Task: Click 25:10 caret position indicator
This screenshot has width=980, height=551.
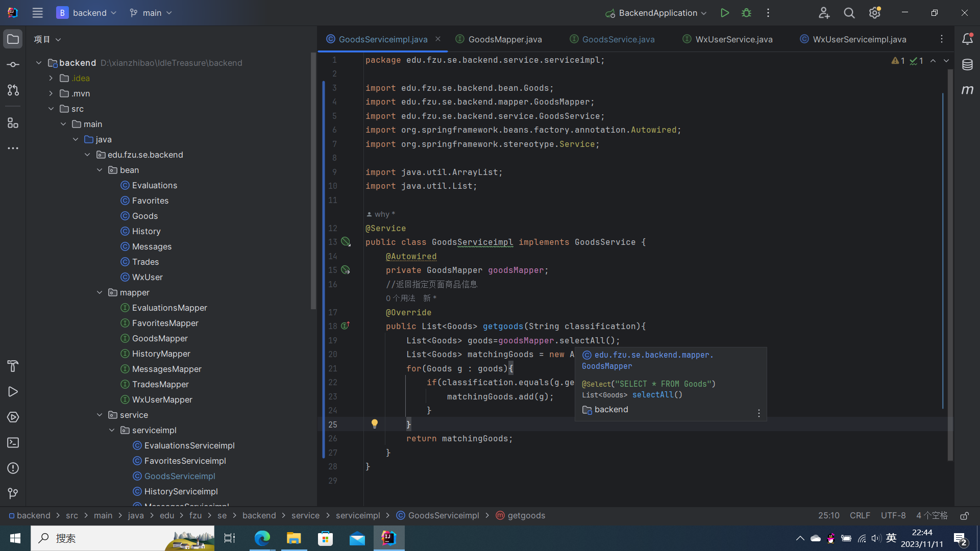Action: 829,516
